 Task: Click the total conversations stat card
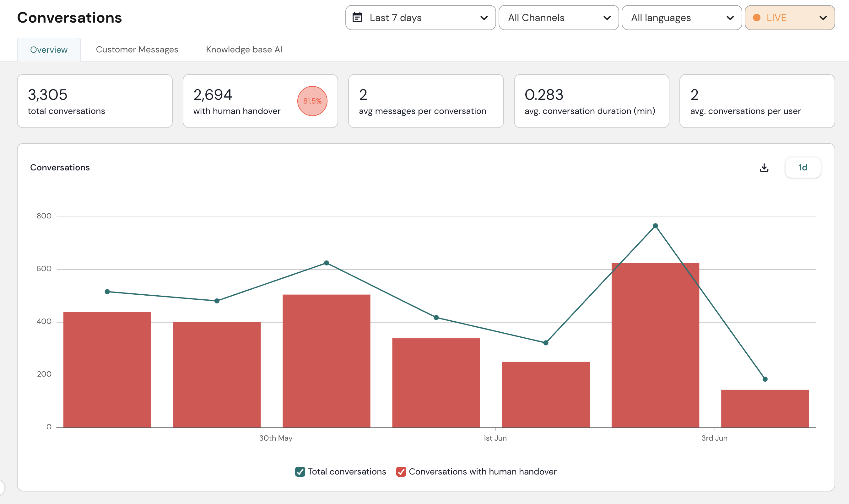pos(95,101)
